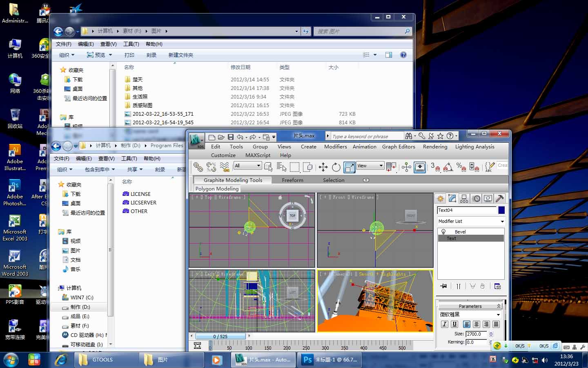Save the scene with the floppy disk icon
Viewport: 588px width, 368px height.
point(231,137)
